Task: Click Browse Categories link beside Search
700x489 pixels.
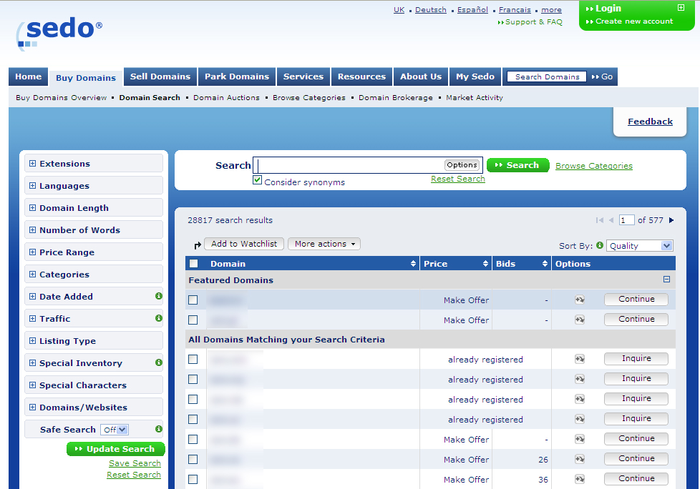Action: (x=594, y=166)
